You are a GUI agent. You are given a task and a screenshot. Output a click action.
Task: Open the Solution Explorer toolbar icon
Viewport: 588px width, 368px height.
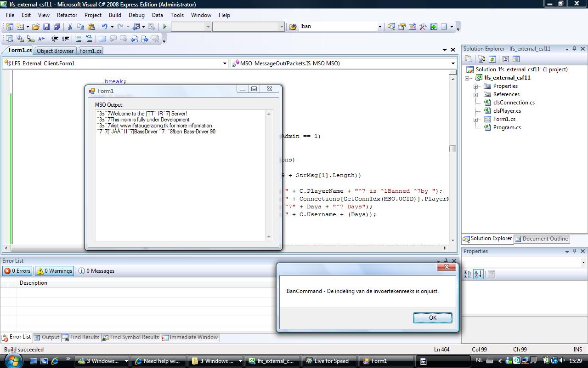tap(391, 27)
